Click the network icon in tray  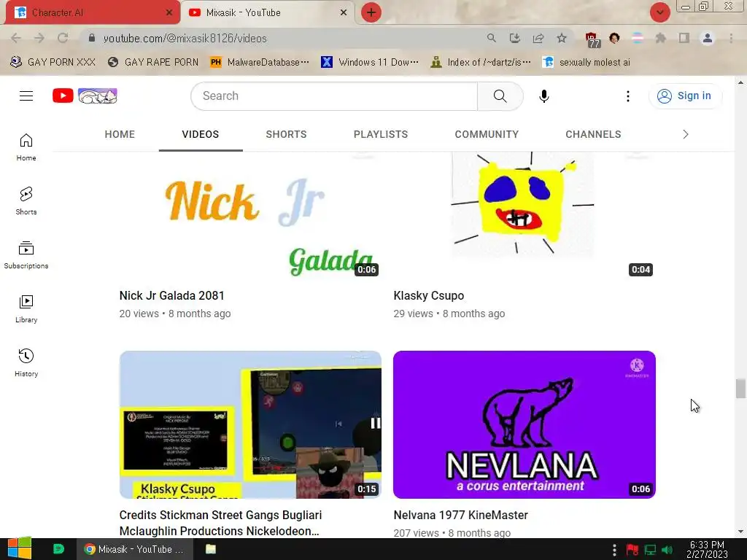[650, 550]
